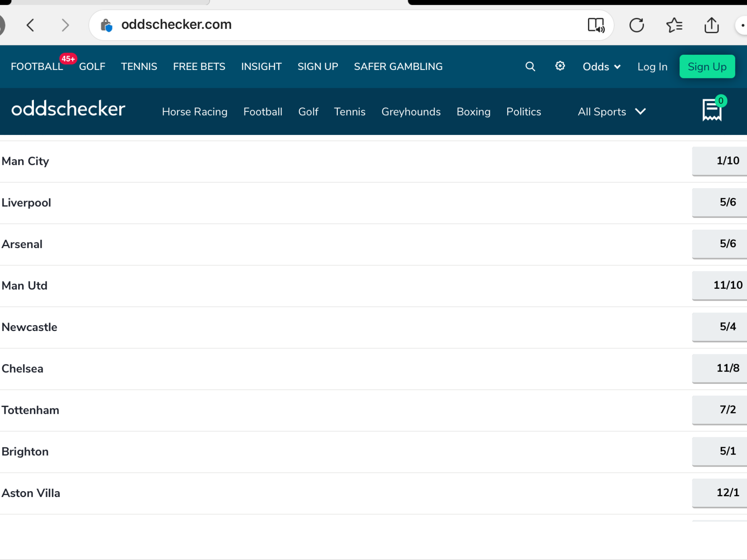This screenshot has height=560, width=747.
Task: Open the TENNIS top menu item
Action: point(139,66)
